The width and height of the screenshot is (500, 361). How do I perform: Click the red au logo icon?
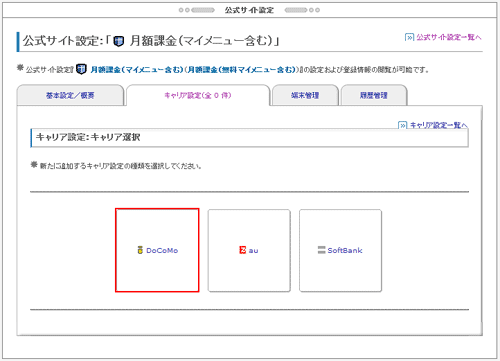pyautogui.click(x=242, y=250)
